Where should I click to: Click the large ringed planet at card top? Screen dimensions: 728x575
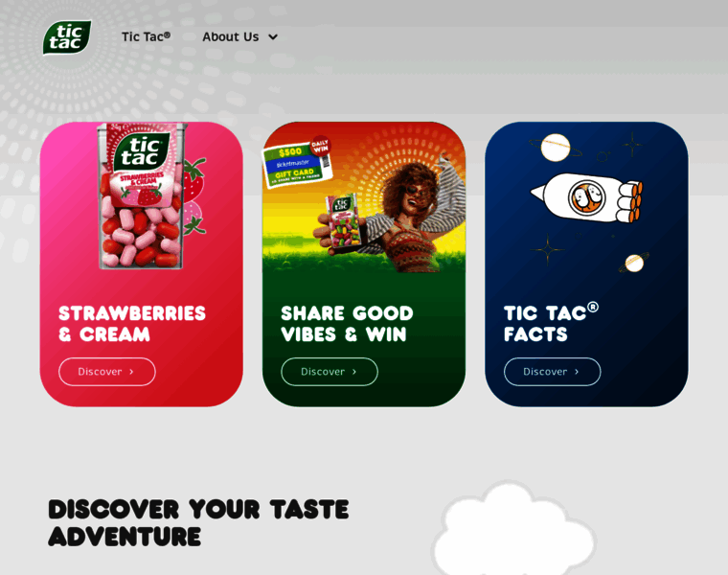point(555,148)
